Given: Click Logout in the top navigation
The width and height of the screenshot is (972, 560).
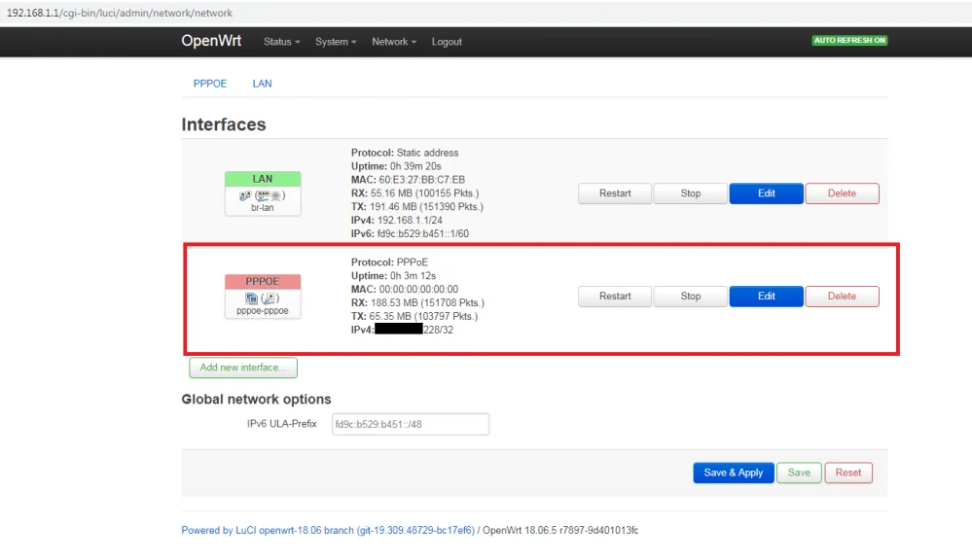Looking at the screenshot, I should point(447,42).
